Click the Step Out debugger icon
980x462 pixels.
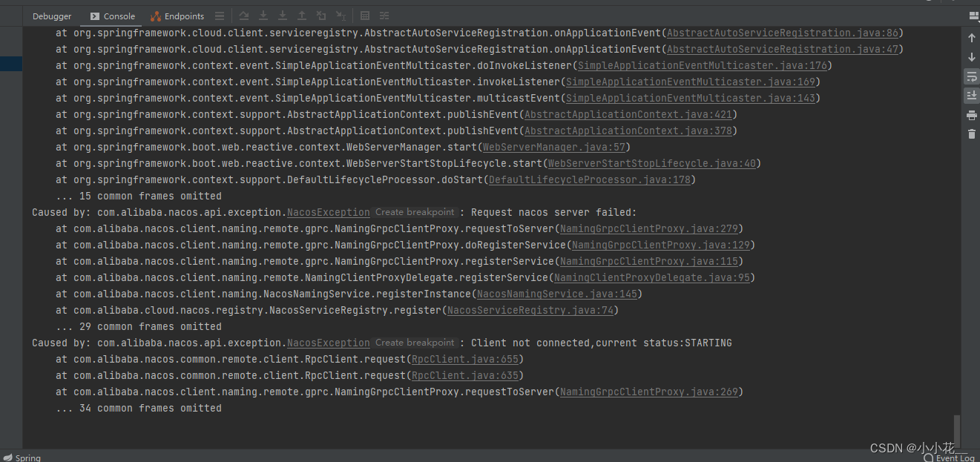pyautogui.click(x=302, y=15)
